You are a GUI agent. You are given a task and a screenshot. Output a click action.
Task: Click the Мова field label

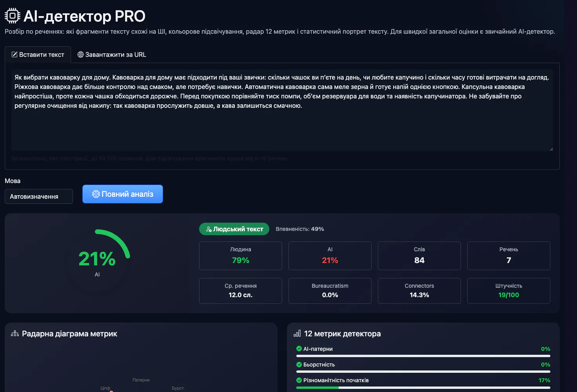tap(13, 181)
